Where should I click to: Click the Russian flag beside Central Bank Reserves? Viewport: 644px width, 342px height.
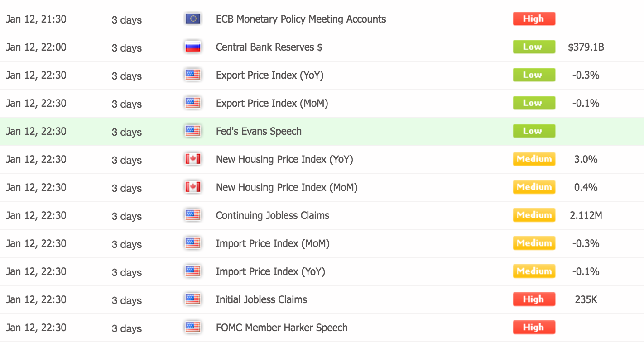point(193,47)
